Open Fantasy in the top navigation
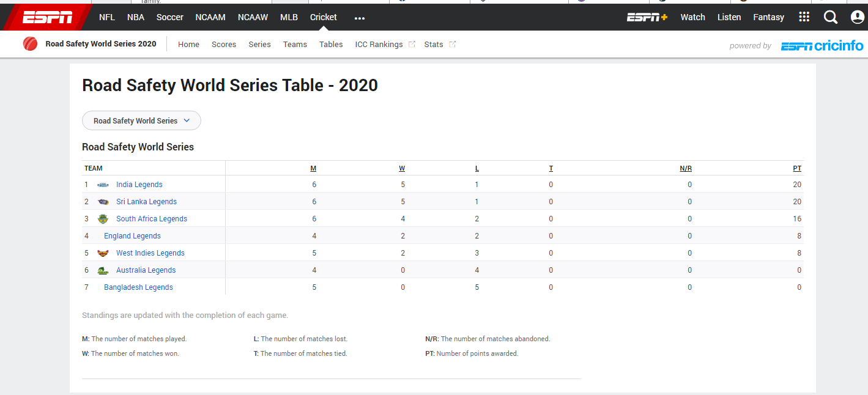The height and width of the screenshot is (395, 868). (x=768, y=17)
